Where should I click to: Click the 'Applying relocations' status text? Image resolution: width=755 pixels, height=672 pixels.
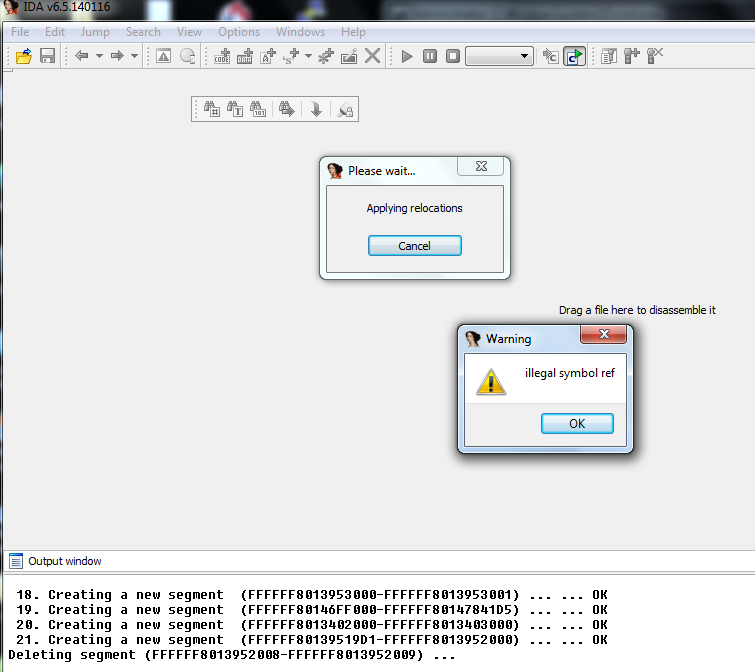pyautogui.click(x=414, y=208)
